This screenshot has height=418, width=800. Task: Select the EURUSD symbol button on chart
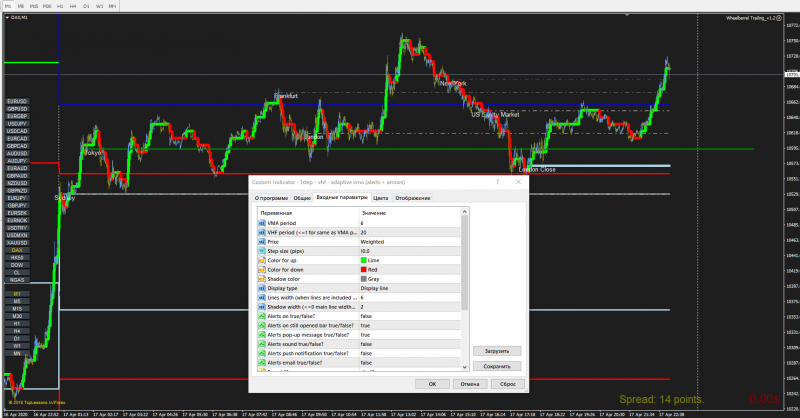[x=17, y=101]
